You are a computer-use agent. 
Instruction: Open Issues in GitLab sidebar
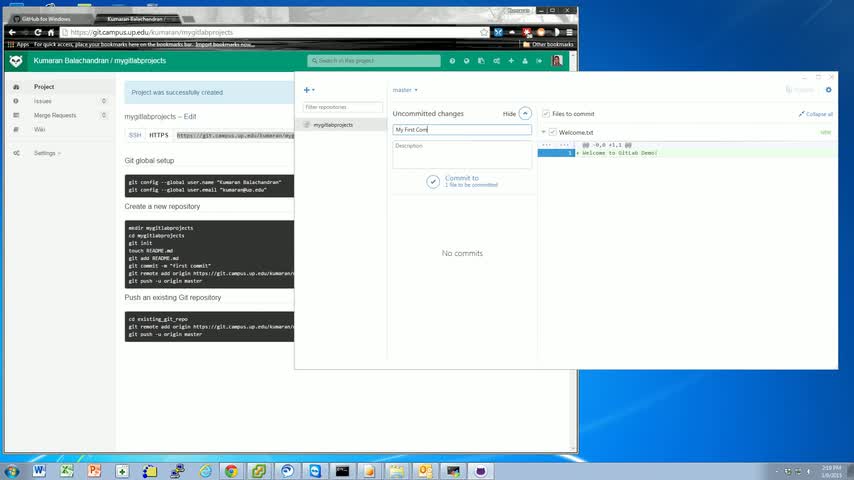42,101
